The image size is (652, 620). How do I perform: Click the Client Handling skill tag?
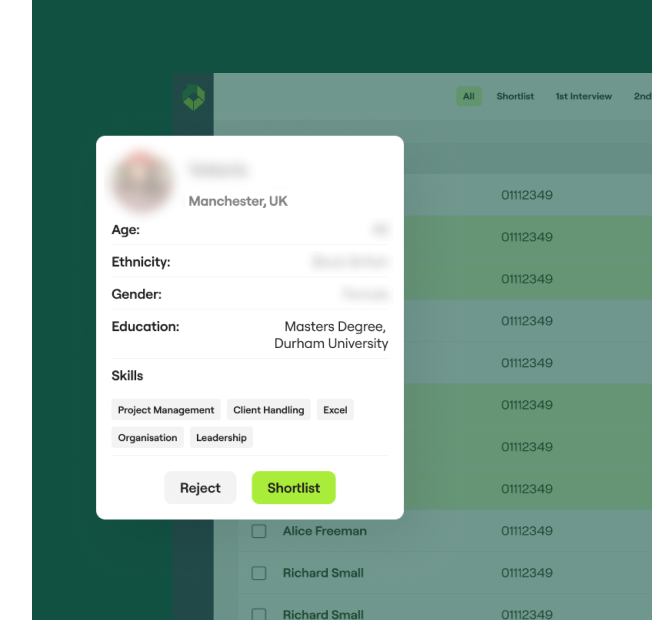[x=268, y=410]
